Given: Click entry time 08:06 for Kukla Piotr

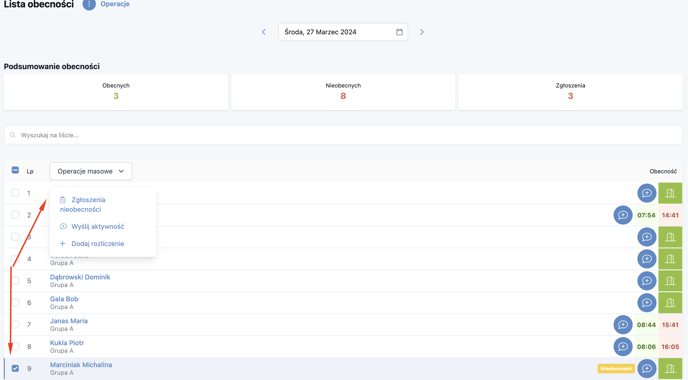Looking at the screenshot, I should click(646, 347).
